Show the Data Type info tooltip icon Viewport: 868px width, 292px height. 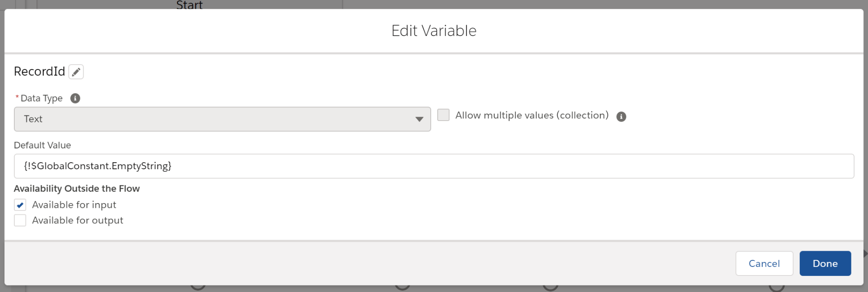(x=75, y=98)
